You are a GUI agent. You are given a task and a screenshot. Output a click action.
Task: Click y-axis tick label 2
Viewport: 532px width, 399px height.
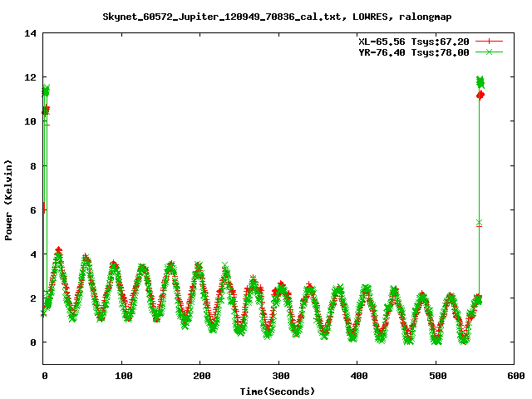pos(33,298)
